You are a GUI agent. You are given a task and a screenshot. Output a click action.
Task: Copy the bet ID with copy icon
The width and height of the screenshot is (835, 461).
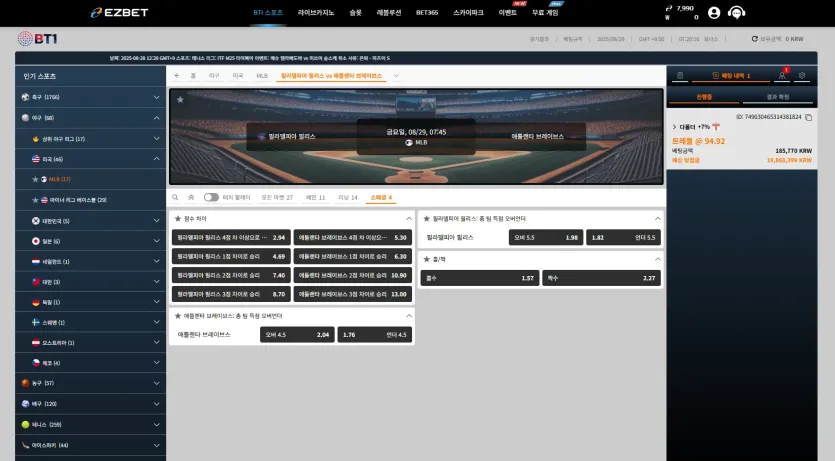[808, 117]
